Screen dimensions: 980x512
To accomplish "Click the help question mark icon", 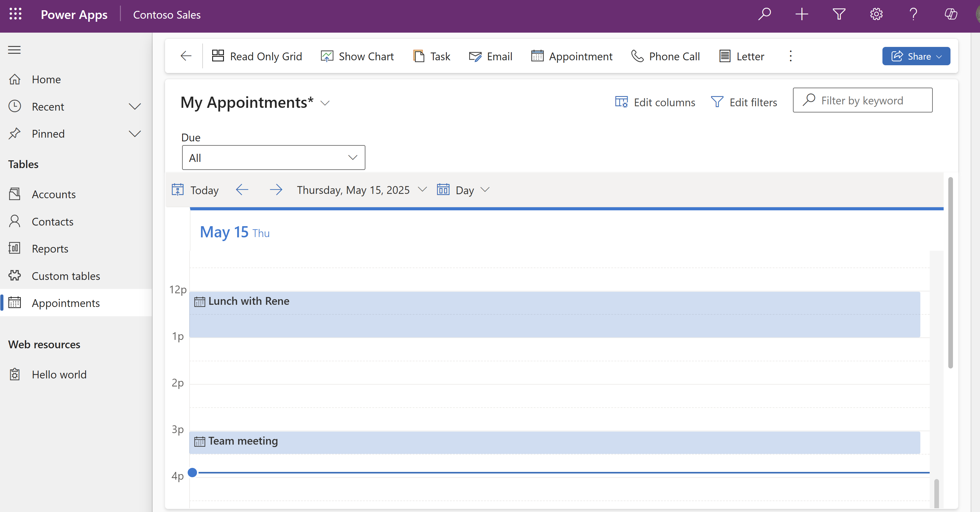I will point(913,15).
